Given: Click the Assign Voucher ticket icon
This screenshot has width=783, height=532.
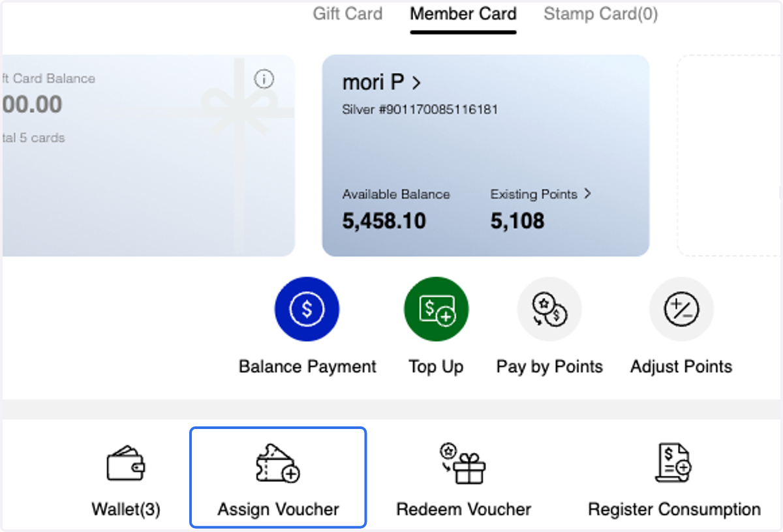Looking at the screenshot, I should [278, 463].
